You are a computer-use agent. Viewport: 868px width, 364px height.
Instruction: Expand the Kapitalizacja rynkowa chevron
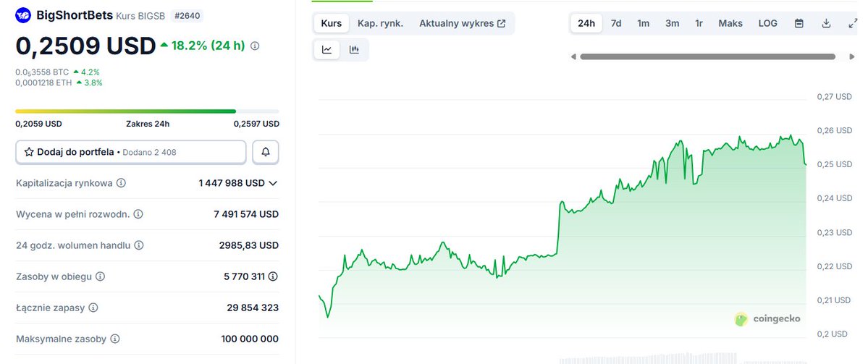click(272, 183)
